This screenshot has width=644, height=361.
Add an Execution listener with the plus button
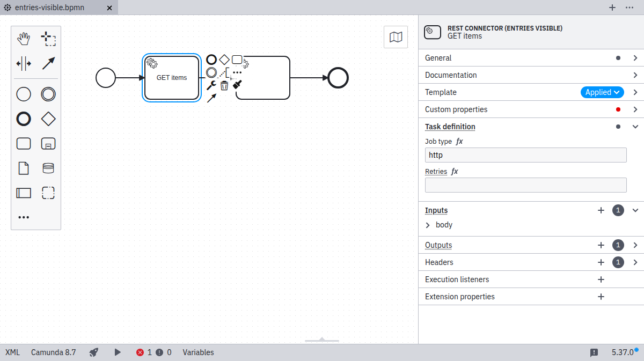601,279
